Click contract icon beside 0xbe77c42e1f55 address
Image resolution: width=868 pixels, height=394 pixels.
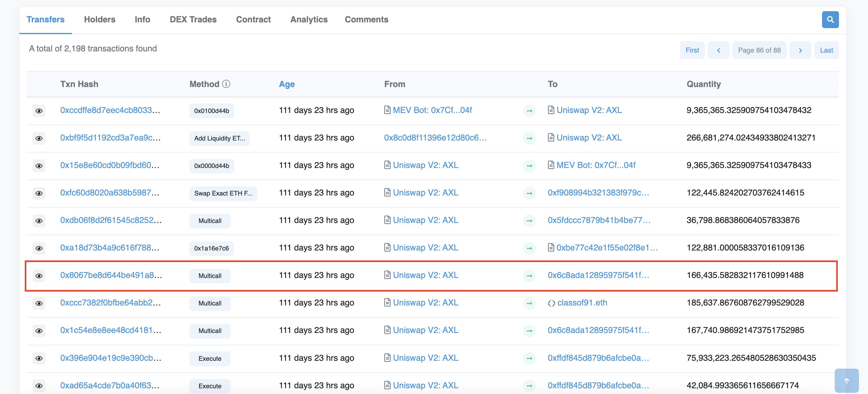click(x=551, y=248)
